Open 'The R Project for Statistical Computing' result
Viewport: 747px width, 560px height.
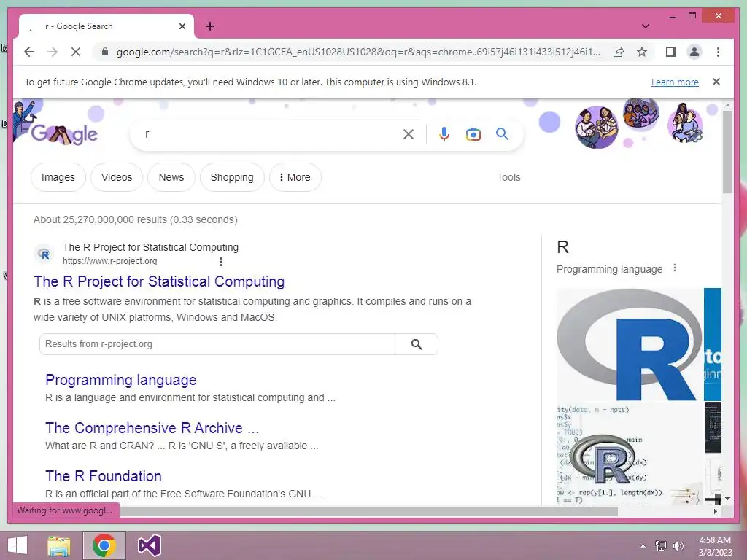coord(159,281)
